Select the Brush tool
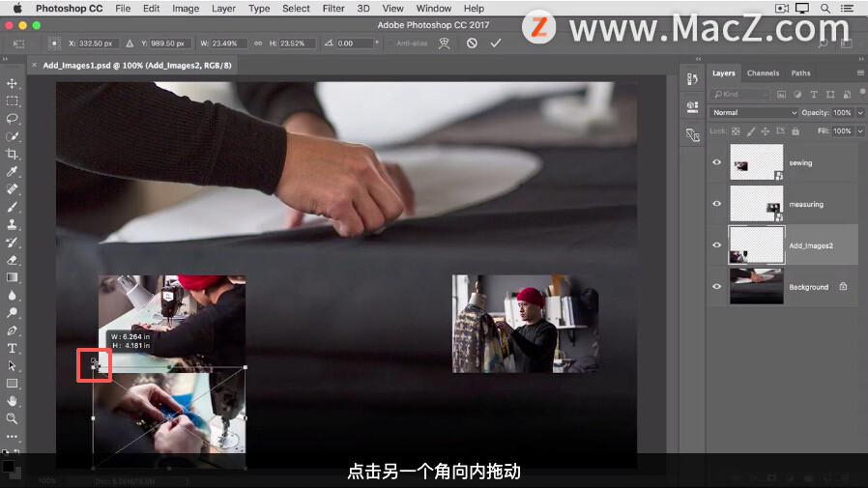The image size is (868, 488). point(12,207)
